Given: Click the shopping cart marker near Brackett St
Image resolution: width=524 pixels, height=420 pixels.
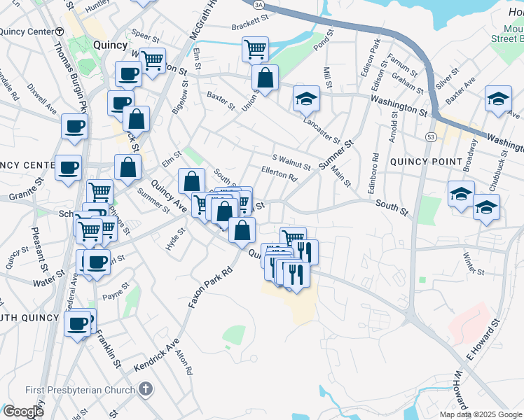Looking at the screenshot, I should pos(255,50).
